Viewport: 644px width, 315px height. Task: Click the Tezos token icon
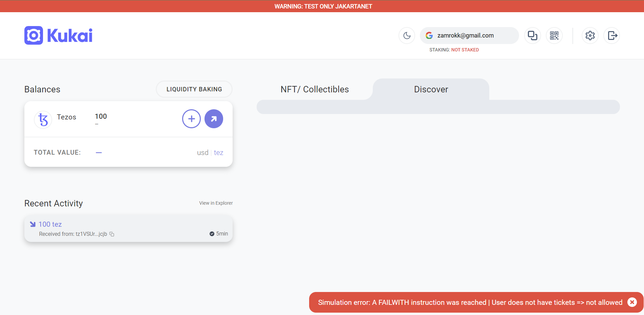pos(43,119)
